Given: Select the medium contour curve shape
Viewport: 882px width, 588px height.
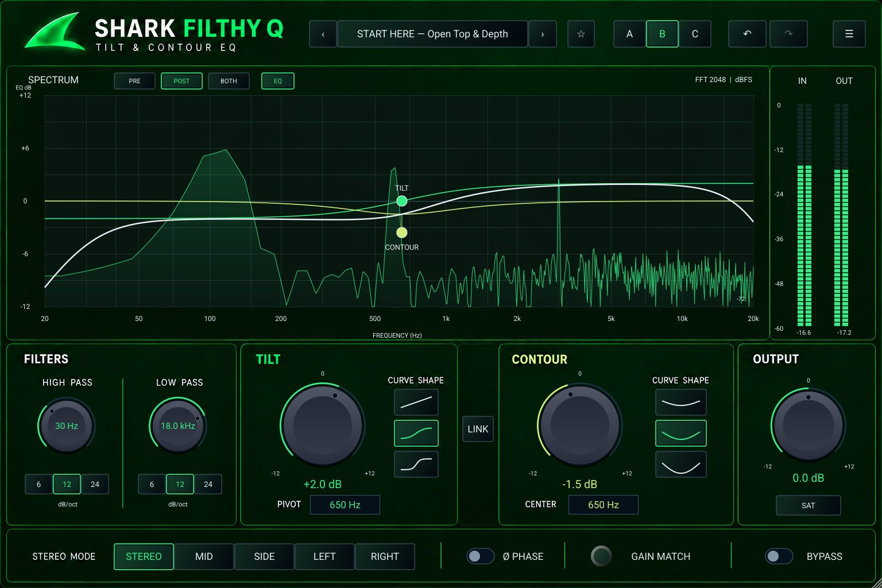Looking at the screenshot, I should (681, 433).
